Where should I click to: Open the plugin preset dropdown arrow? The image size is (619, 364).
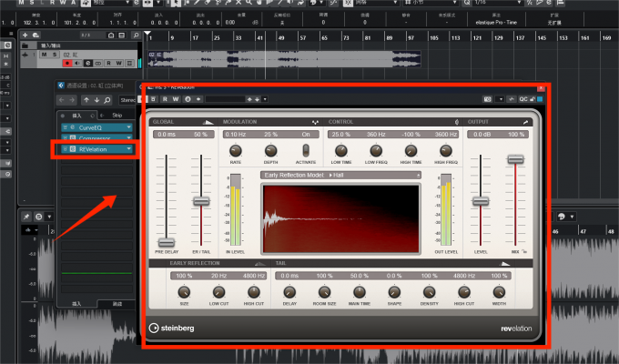point(265,99)
